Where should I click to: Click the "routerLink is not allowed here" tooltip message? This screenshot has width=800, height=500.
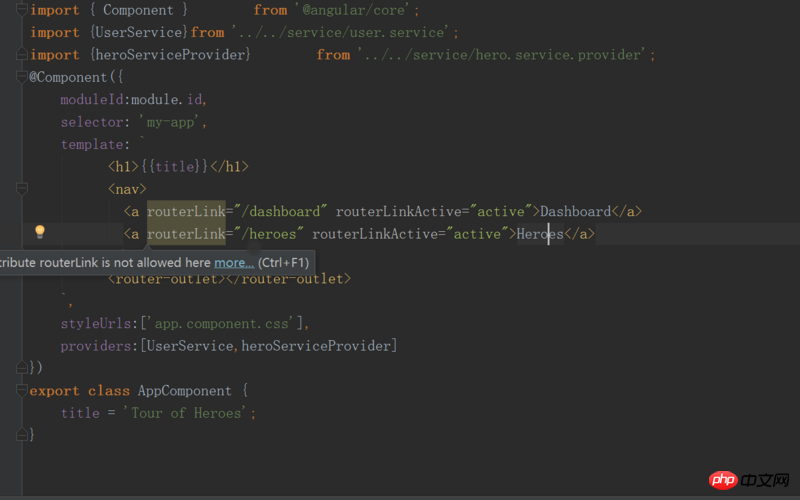click(106, 263)
